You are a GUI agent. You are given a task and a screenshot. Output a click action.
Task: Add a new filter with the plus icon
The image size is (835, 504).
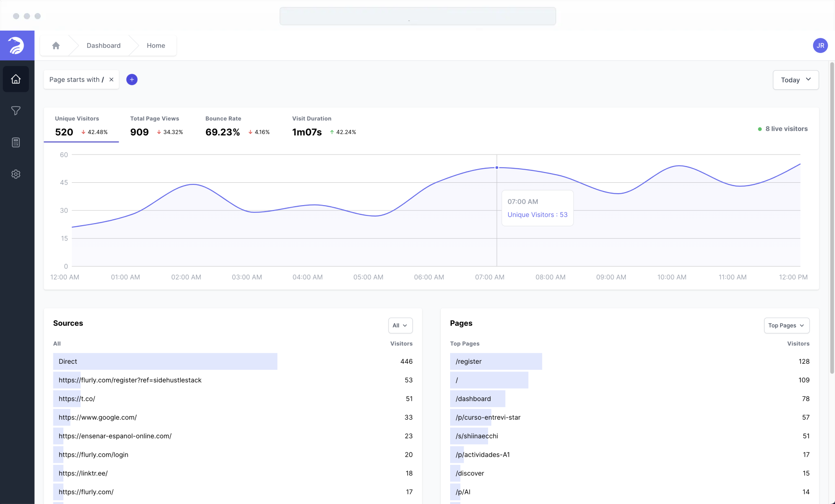pos(132,79)
